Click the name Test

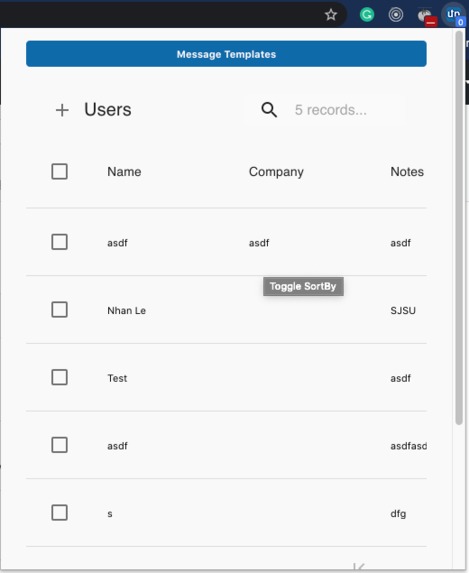click(117, 378)
